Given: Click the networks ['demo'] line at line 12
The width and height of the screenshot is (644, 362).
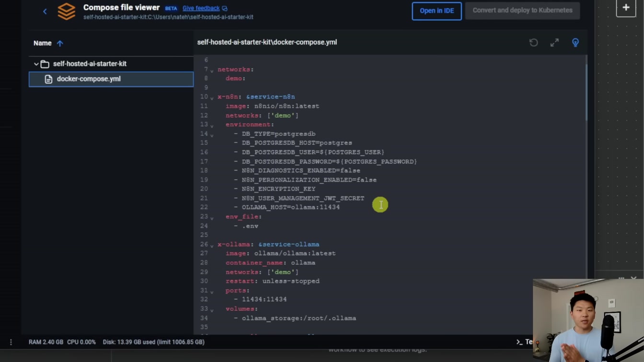Looking at the screenshot, I should pos(262,115).
